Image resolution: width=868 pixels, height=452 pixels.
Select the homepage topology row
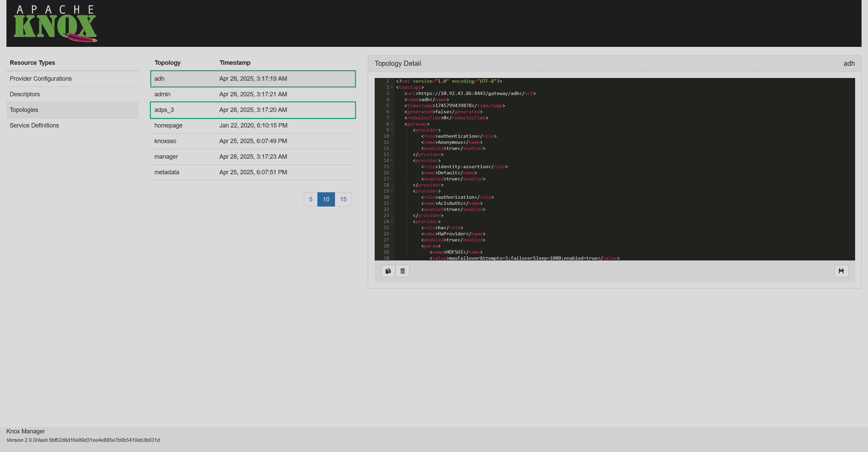click(x=253, y=125)
